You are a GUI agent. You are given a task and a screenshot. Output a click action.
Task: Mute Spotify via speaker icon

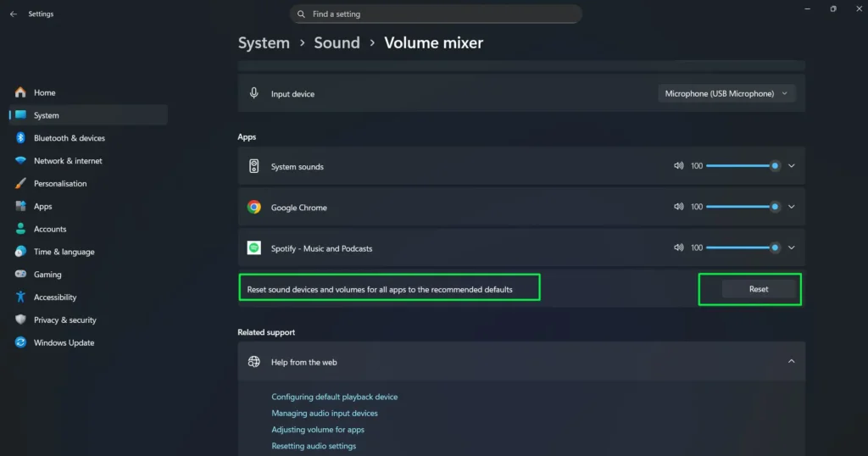(679, 247)
